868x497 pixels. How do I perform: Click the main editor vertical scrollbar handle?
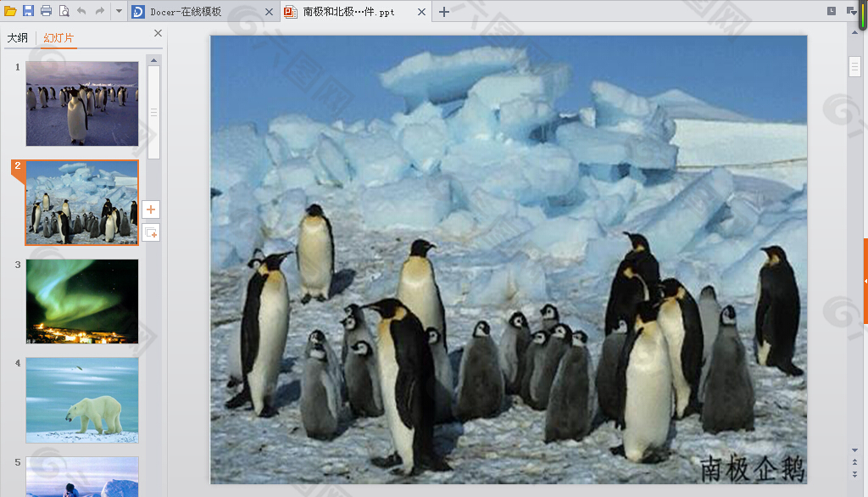pos(854,66)
